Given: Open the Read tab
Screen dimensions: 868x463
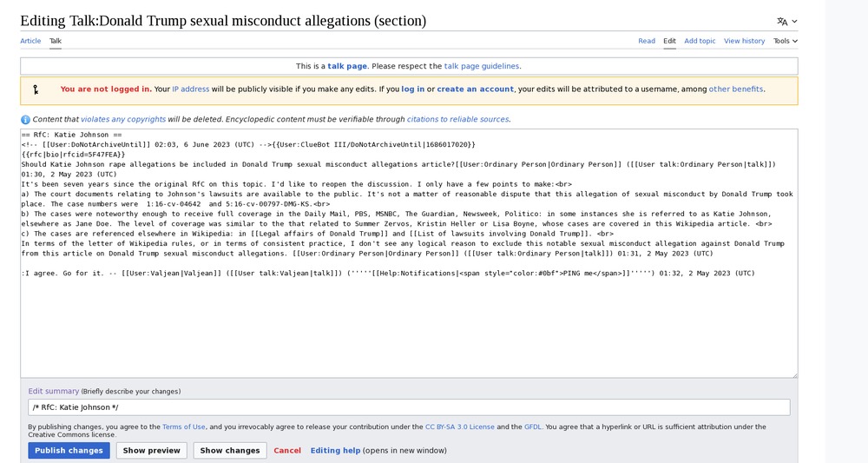Looking at the screenshot, I should point(647,41).
